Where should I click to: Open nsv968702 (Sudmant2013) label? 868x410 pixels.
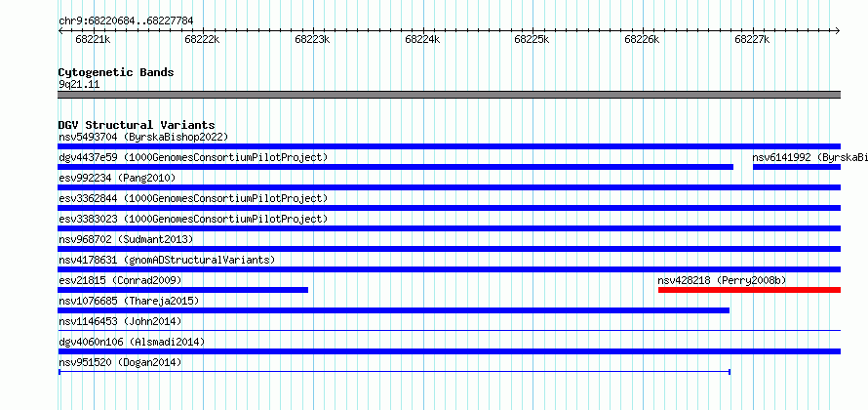126,239
